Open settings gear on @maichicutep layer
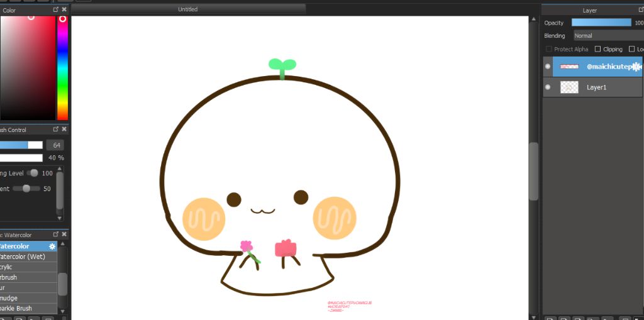This screenshot has width=644, height=320. pyautogui.click(x=636, y=66)
